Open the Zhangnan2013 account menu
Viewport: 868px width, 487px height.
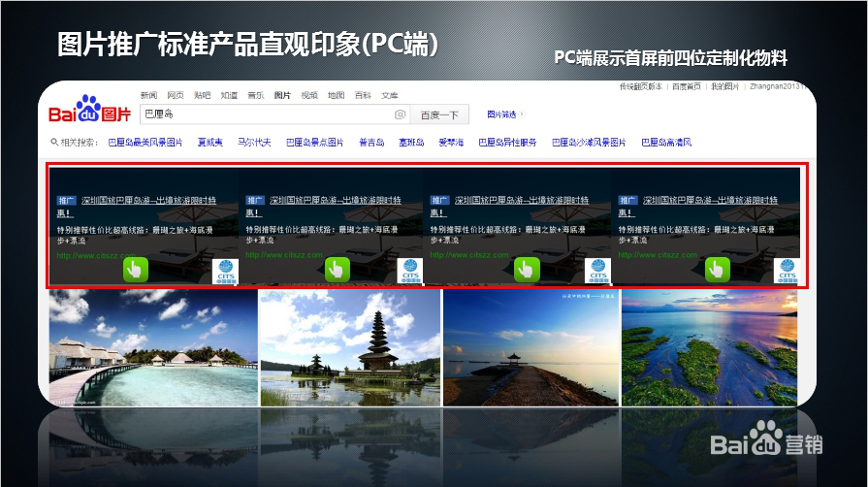coord(777,86)
